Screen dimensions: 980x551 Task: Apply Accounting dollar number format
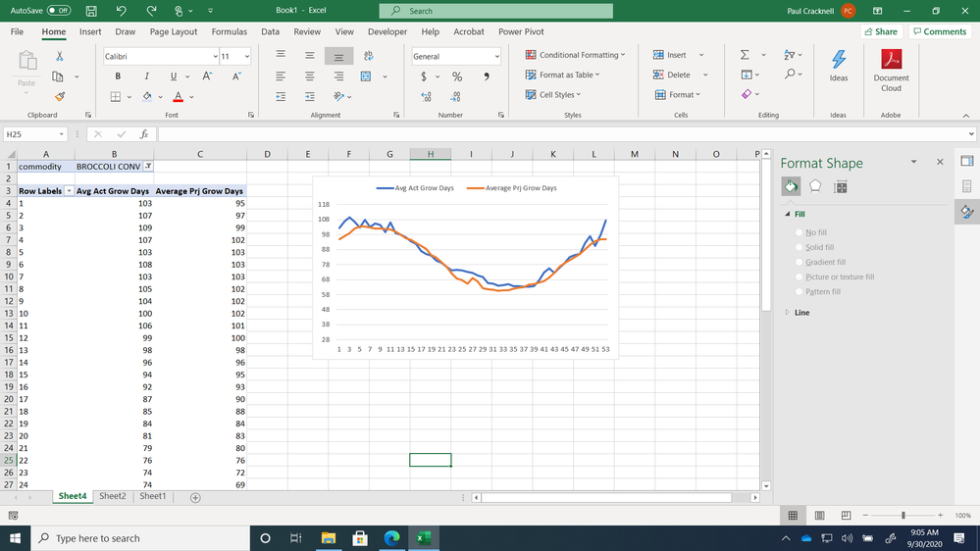(x=424, y=76)
